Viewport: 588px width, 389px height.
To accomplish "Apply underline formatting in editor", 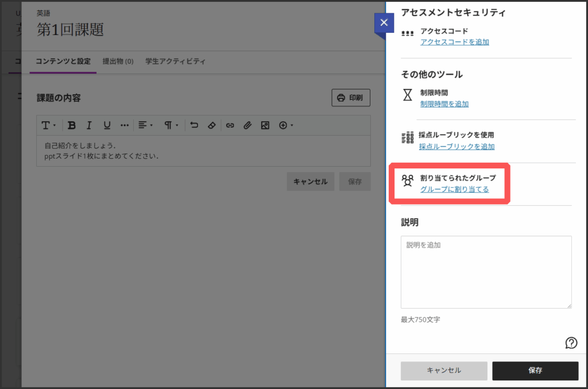I will click(x=107, y=125).
